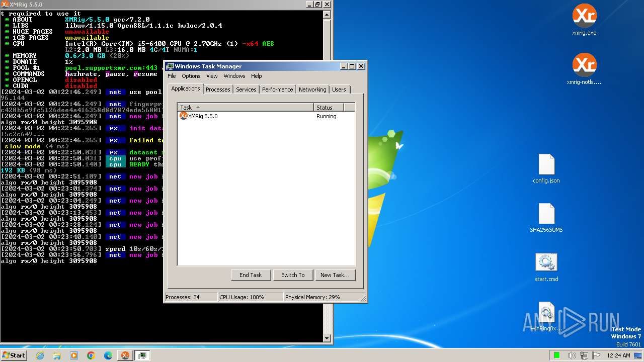Click the Task Manager title bar icon
The width and height of the screenshot is (644, 362).
[x=171, y=66]
